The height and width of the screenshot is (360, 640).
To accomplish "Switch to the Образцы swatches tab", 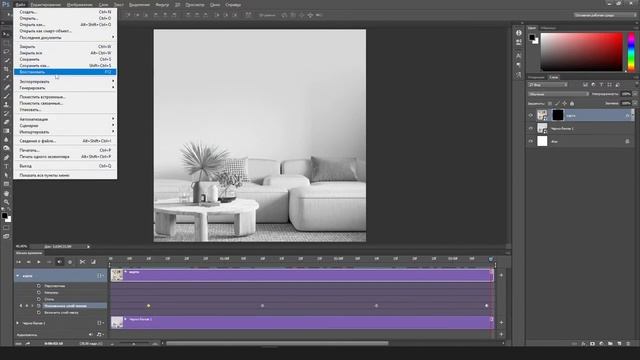I will pos(548,28).
